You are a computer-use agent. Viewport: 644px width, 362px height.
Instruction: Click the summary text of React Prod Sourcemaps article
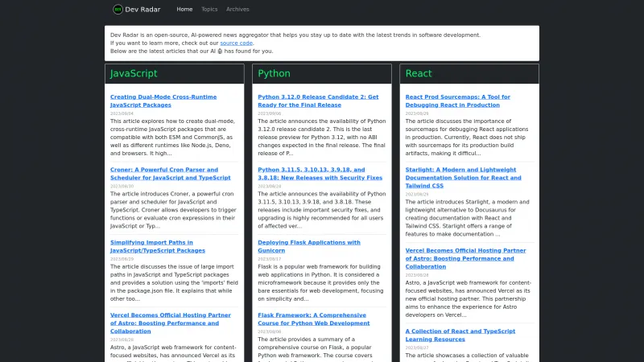(x=467, y=137)
